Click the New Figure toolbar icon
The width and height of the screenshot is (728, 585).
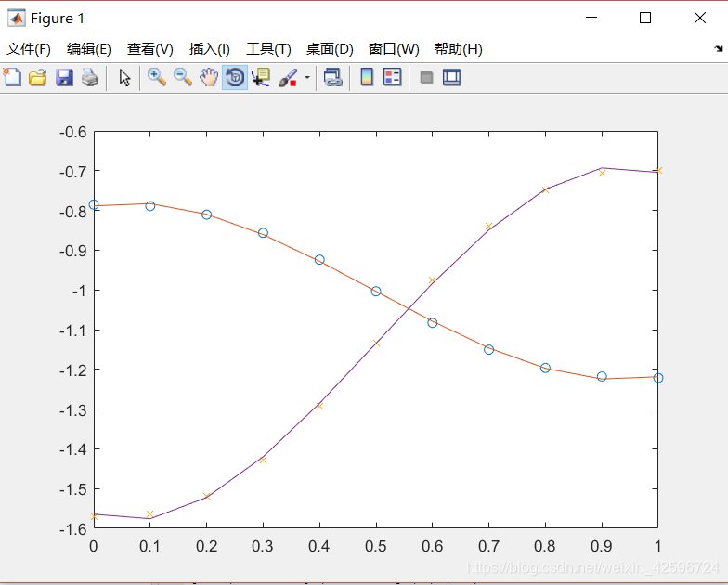pos(12,77)
